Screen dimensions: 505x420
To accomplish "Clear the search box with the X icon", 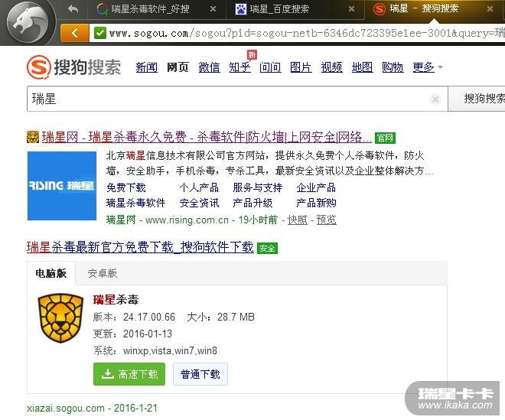I will (x=435, y=99).
